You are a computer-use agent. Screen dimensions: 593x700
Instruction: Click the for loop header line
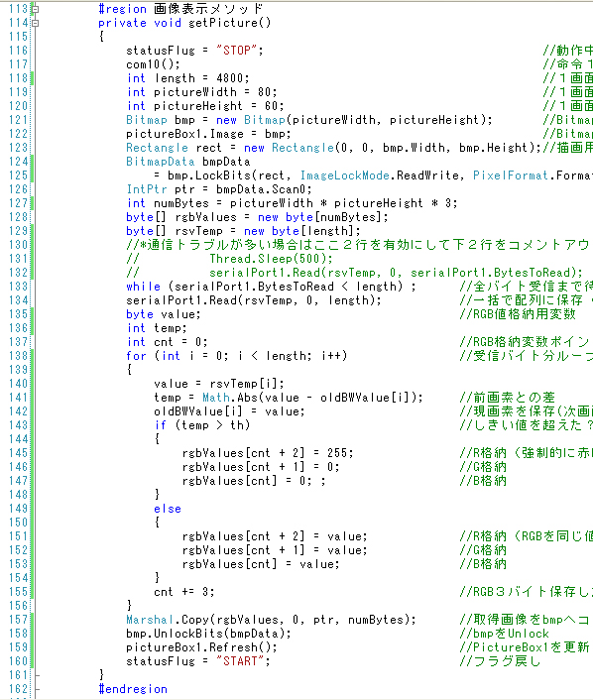(x=236, y=355)
